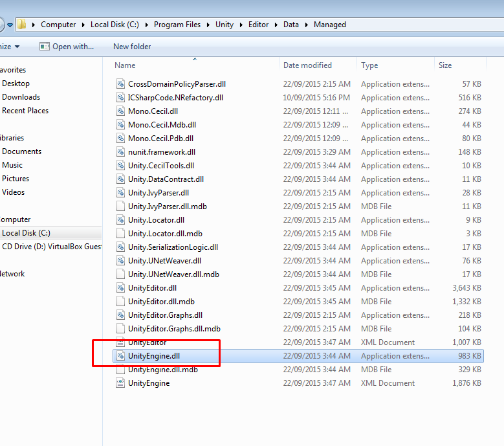
Task: Click the Mono.Cecil.dll file icon
Action: [120, 111]
